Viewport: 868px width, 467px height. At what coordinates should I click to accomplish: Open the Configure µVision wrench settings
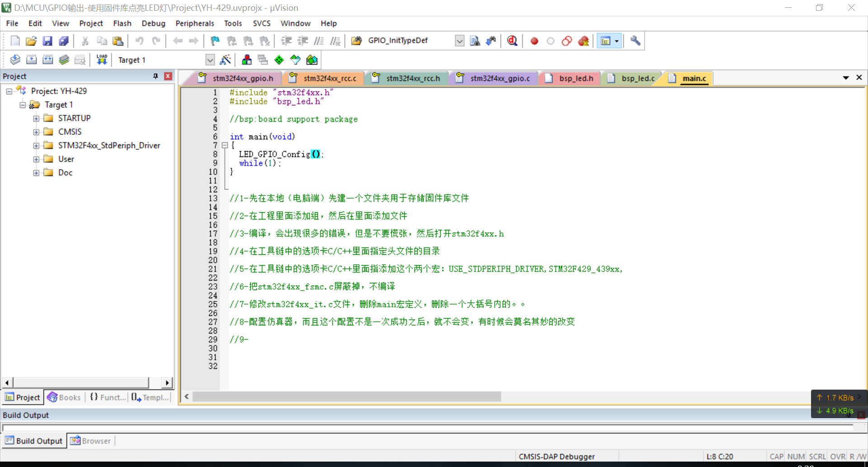click(635, 41)
